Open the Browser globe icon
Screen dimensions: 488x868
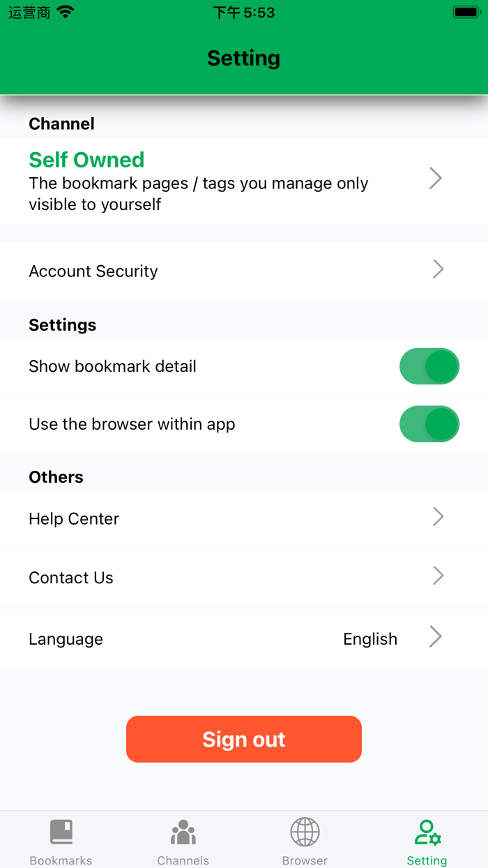click(305, 832)
